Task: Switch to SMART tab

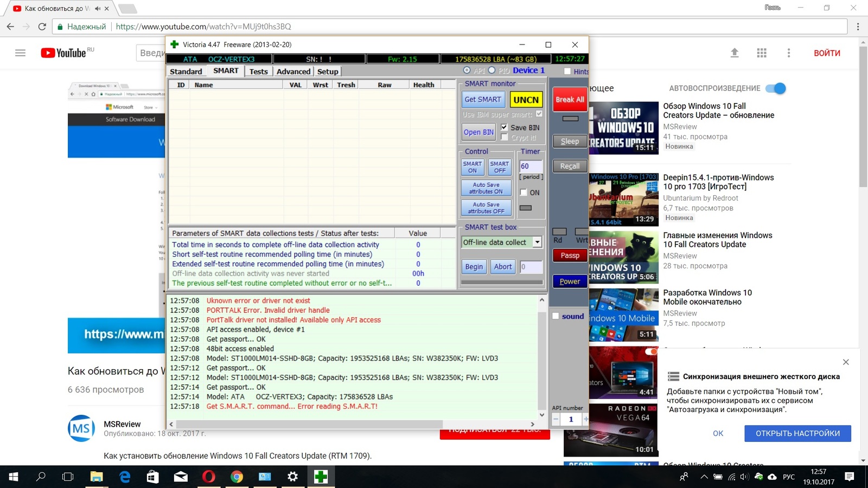Action: pos(226,71)
